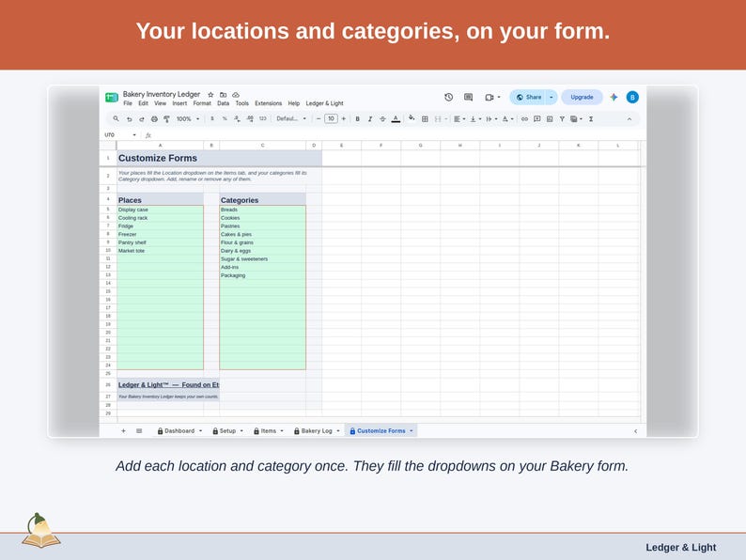746x560 pixels.
Task: Open the Ledger & Light Found on Etsy link
Action: 168,385
